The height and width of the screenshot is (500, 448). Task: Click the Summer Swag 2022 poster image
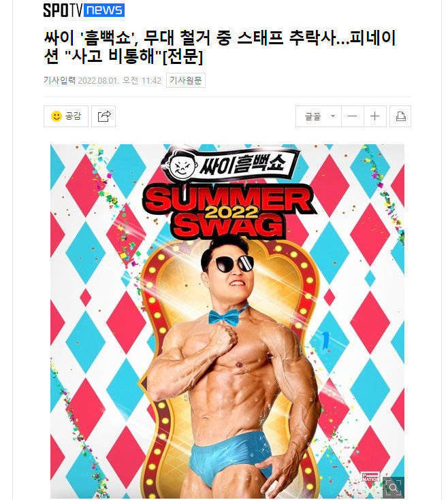[227, 321]
